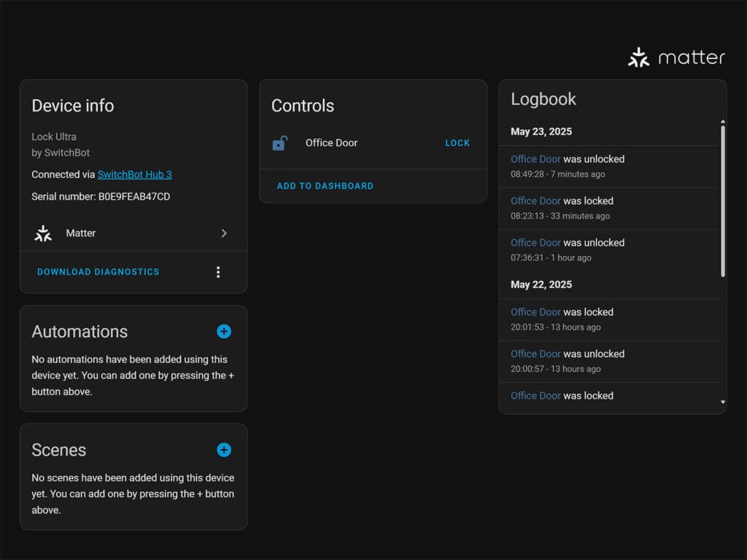Click the May 23, 2025 date header
The image size is (747, 560).
pos(541,132)
